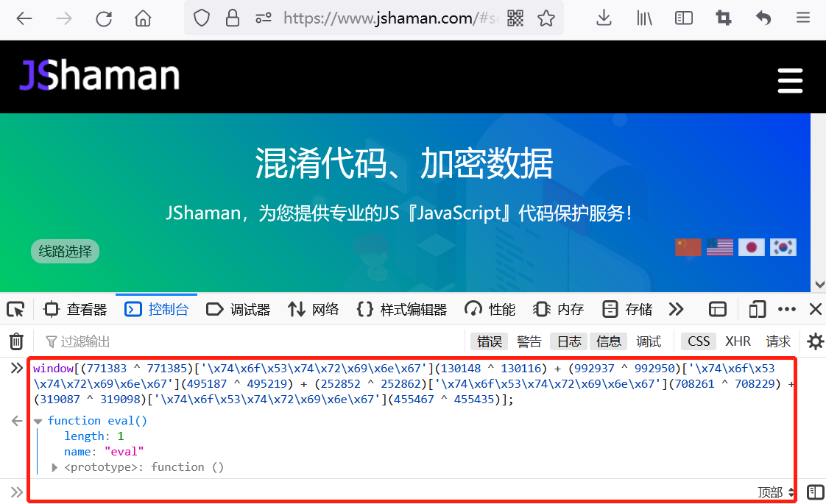Viewport: 826px width, 504px height.
Task: Bookmark this page with star icon
Action: (x=546, y=18)
